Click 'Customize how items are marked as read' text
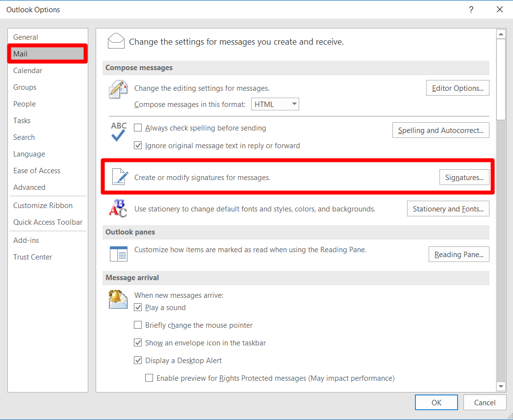The image size is (513, 420). [250, 249]
